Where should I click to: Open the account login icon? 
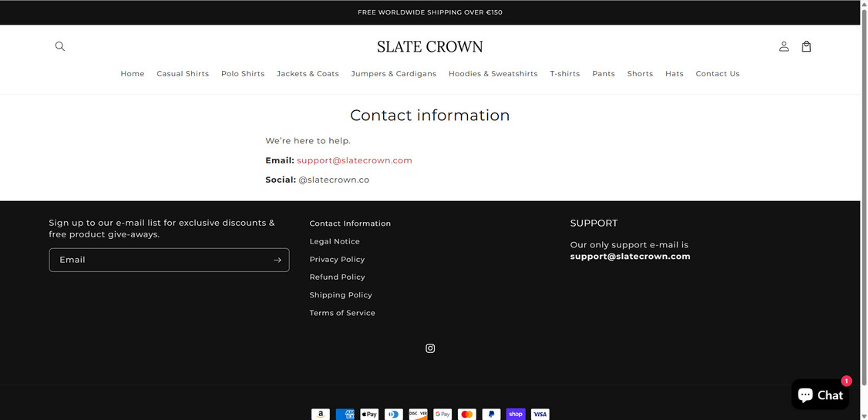784,46
